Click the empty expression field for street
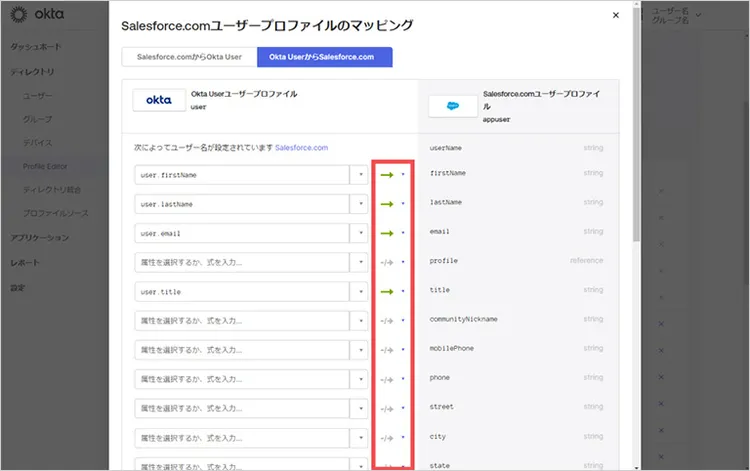 pos(242,409)
